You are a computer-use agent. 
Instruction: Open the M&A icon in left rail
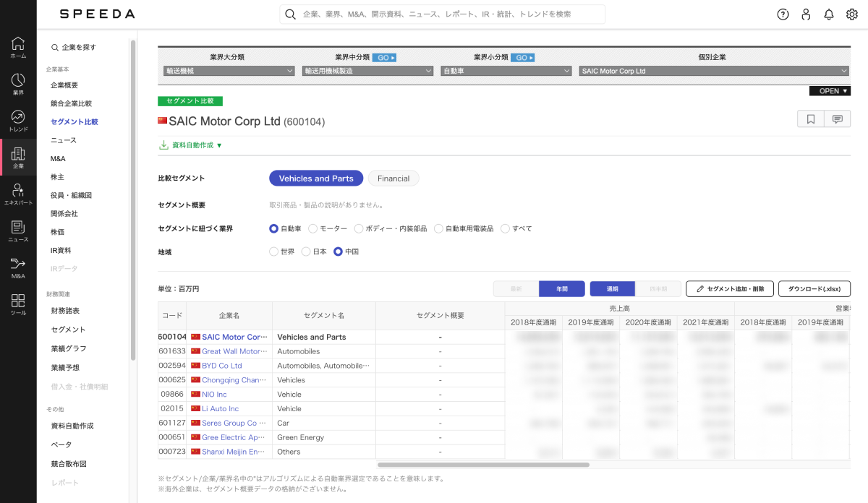(x=18, y=267)
